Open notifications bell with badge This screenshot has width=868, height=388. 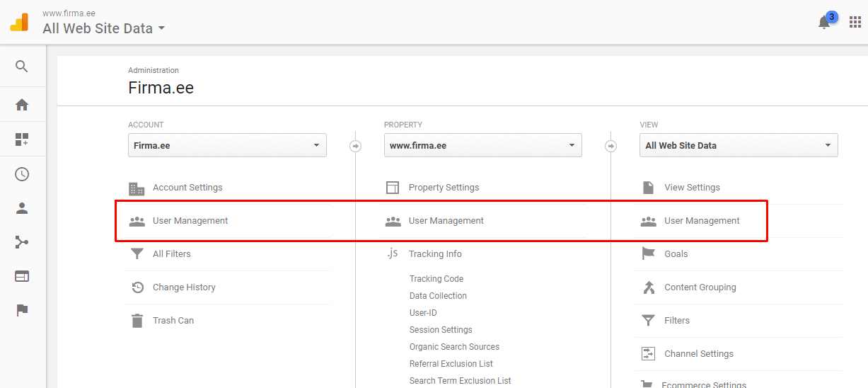(x=824, y=22)
